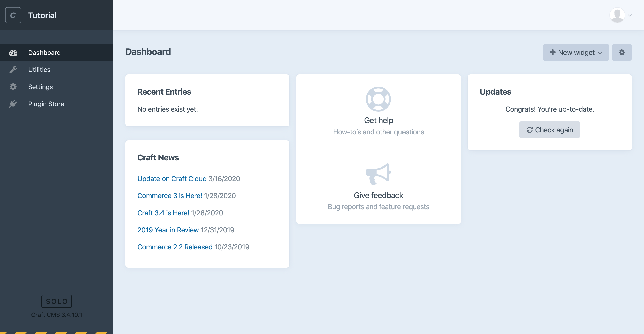This screenshot has width=644, height=334.
Task: Open Plugin Store via the plug icon
Action: 13,104
